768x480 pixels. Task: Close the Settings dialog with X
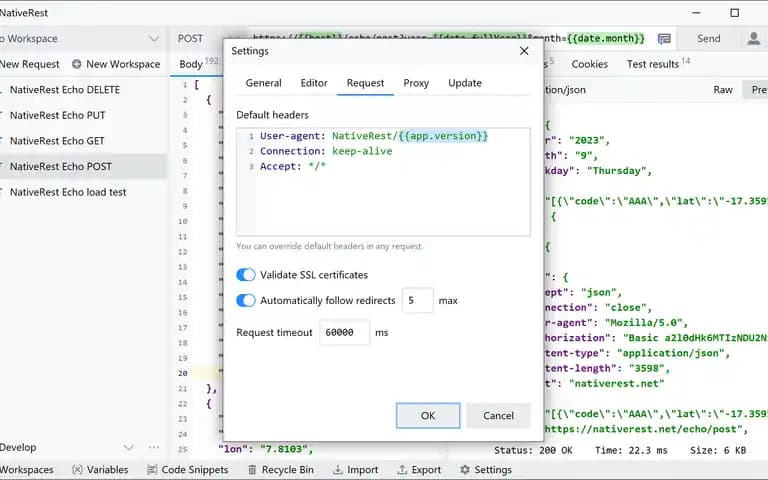pyautogui.click(x=524, y=51)
